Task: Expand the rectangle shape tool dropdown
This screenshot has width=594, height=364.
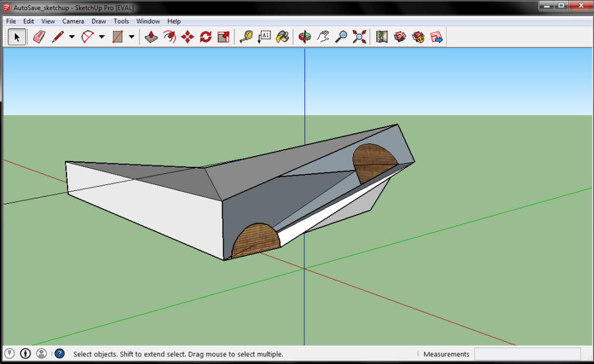Action: tap(131, 37)
